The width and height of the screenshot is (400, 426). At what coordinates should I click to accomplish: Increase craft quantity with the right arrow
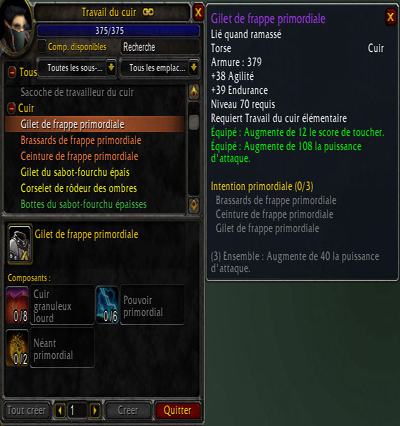pos(95,410)
